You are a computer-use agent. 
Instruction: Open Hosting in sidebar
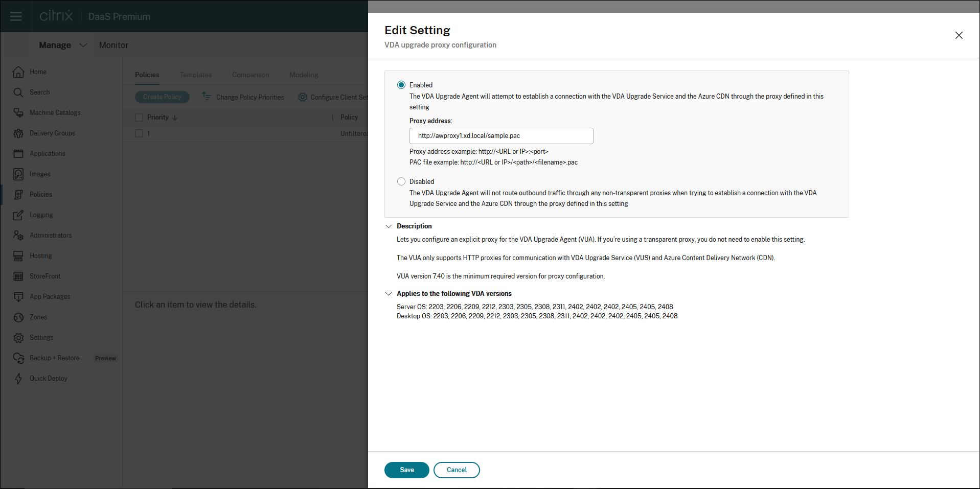click(x=41, y=256)
